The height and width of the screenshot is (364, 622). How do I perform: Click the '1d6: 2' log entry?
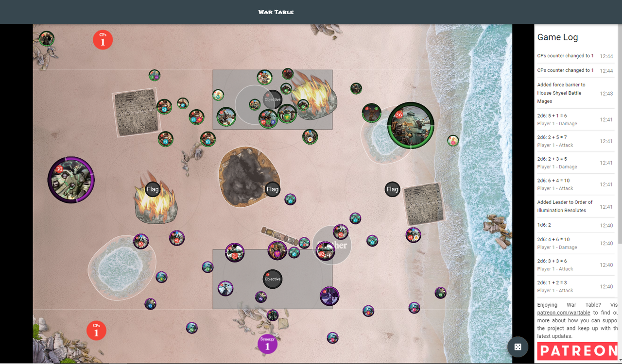pos(575,225)
